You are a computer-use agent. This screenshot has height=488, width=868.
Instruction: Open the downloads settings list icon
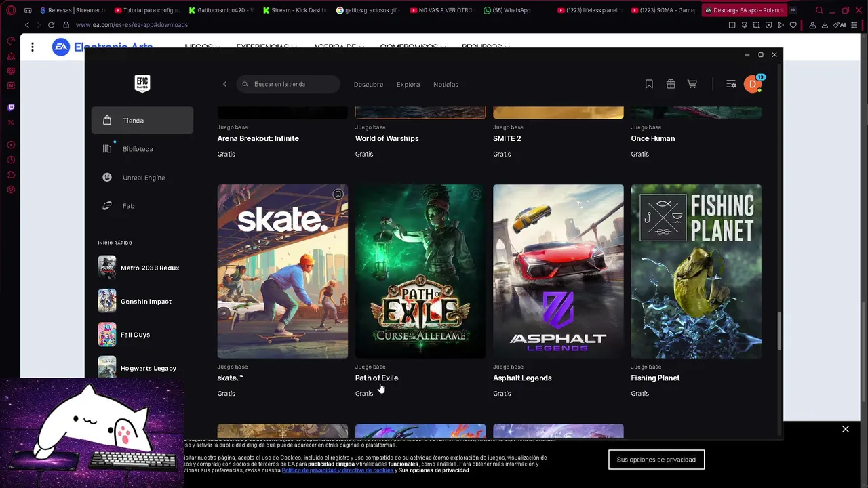point(731,84)
